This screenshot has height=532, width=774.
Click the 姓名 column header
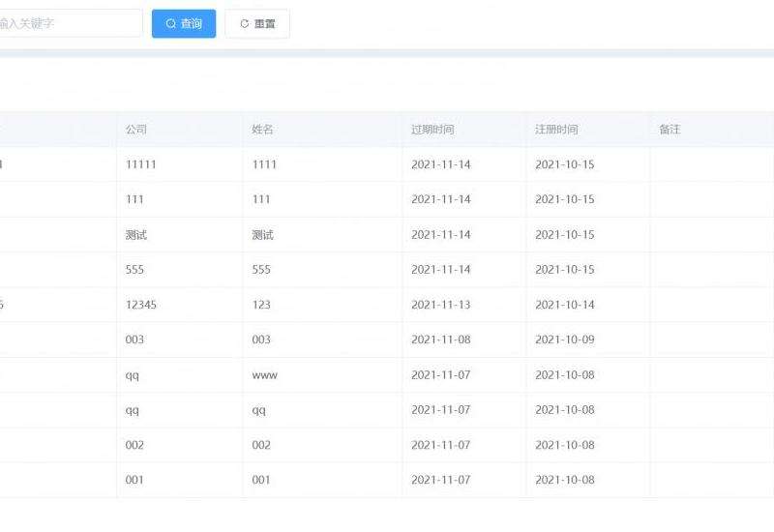[x=262, y=130]
